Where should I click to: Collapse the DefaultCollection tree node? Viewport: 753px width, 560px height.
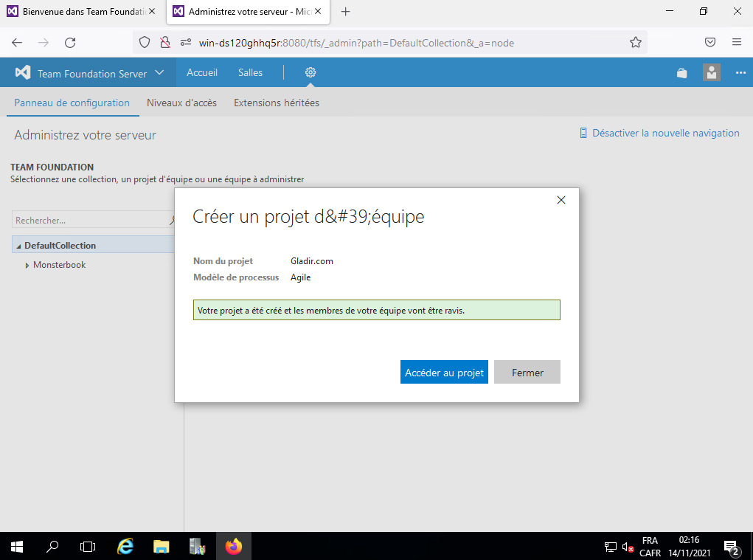[18, 246]
